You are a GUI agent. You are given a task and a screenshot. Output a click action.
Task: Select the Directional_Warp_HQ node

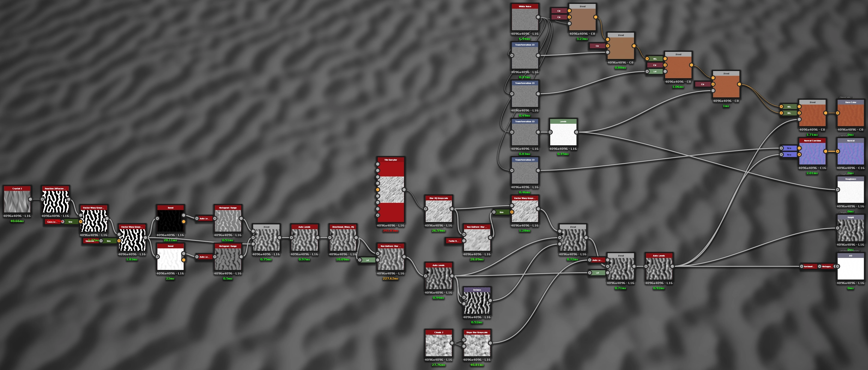pyautogui.click(x=343, y=240)
